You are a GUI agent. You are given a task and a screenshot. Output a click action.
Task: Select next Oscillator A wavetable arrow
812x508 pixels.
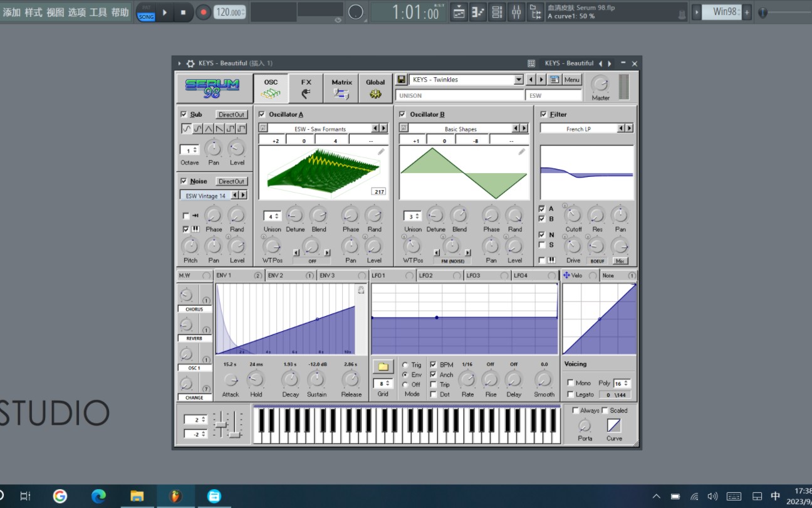pyautogui.click(x=383, y=129)
